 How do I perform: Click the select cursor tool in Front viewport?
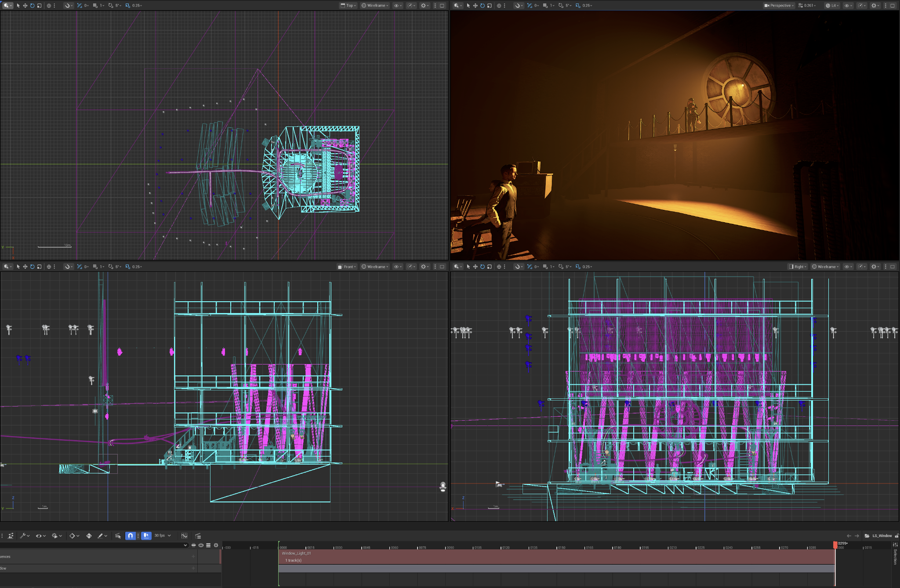click(x=18, y=267)
